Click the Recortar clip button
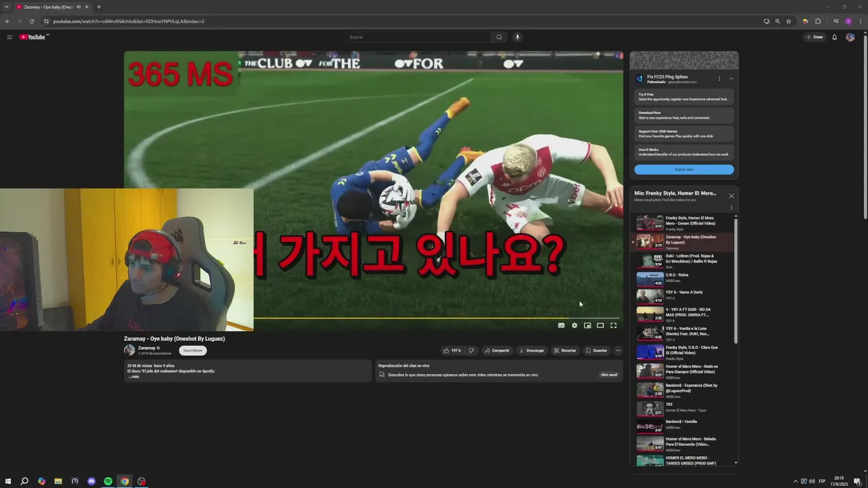The height and width of the screenshot is (488, 868). 565,350
